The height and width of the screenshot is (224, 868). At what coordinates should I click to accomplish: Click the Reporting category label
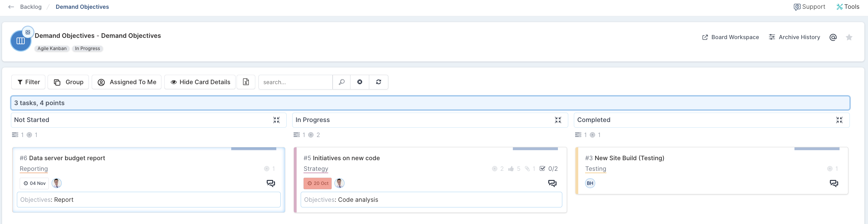click(x=34, y=169)
